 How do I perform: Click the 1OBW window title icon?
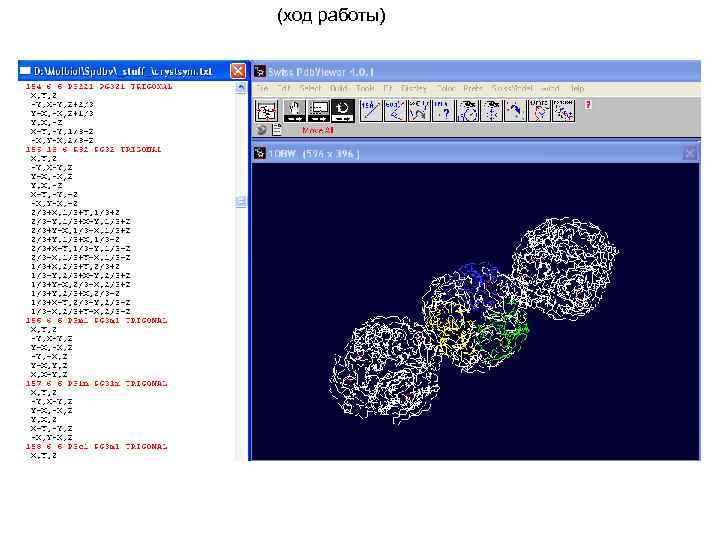260,153
